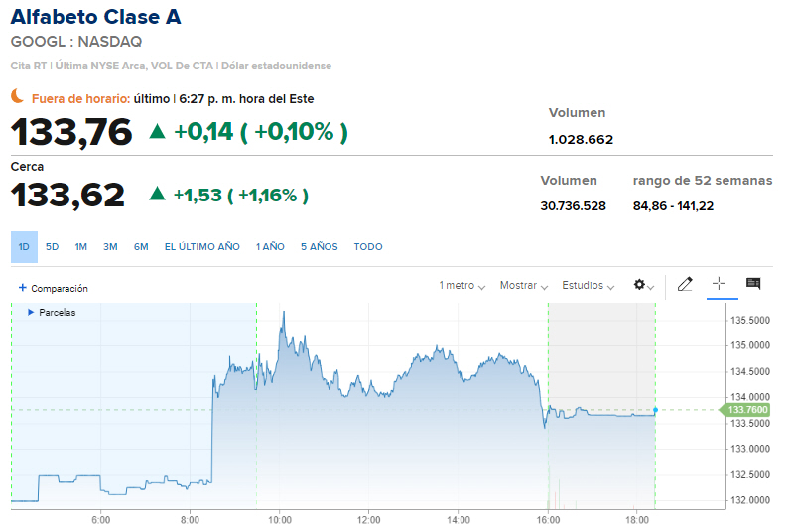Show EL ÚLTIMO AÑO range
Image resolution: width=791 pixels, height=532 pixels.
click(x=202, y=247)
